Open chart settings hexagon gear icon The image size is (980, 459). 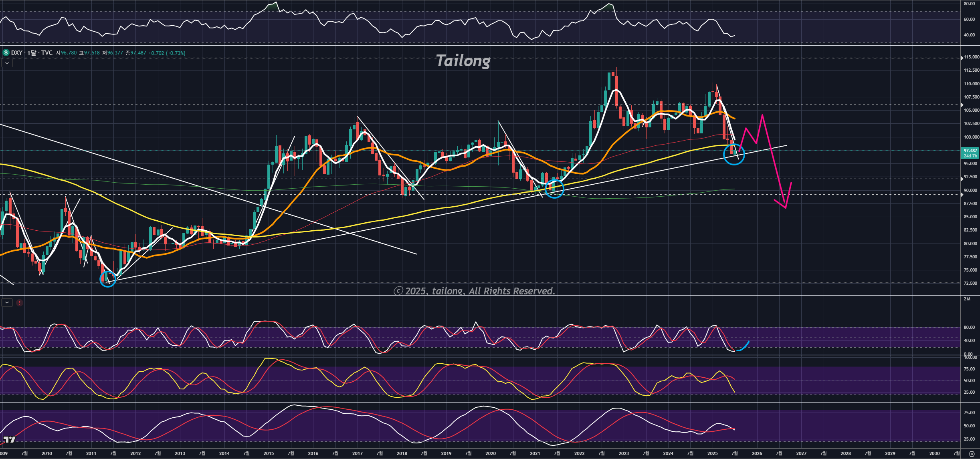pyautogui.click(x=972, y=454)
